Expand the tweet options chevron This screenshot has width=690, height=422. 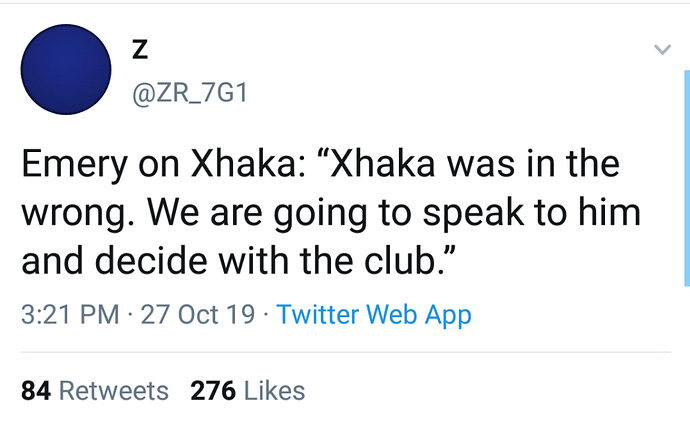click(x=662, y=49)
